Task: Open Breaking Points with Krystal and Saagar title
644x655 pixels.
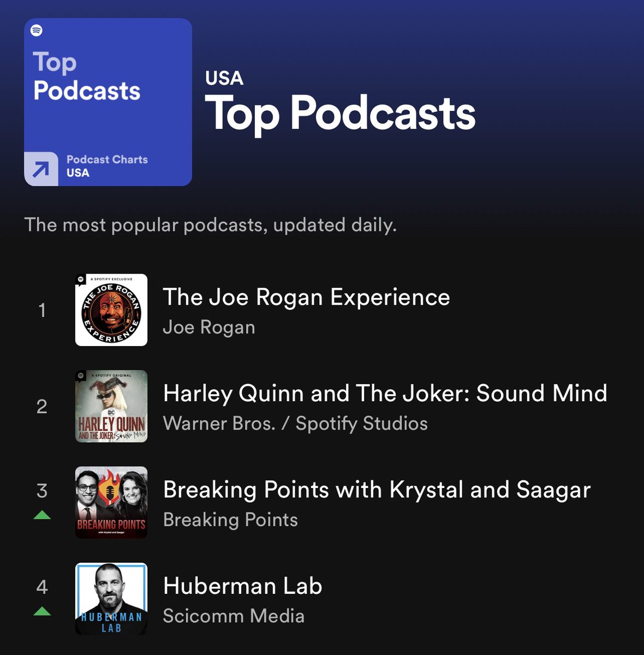Action: pyautogui.click(x=377, y=490)
